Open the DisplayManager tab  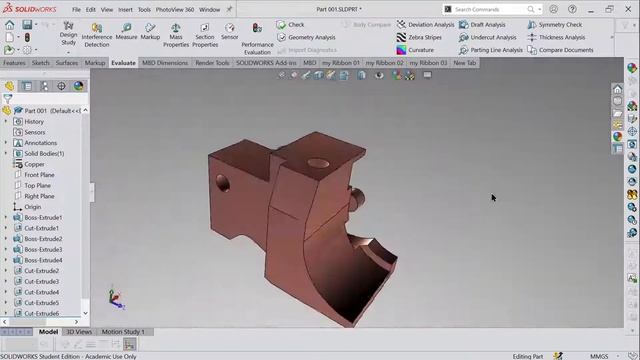(x=78, y=86)
